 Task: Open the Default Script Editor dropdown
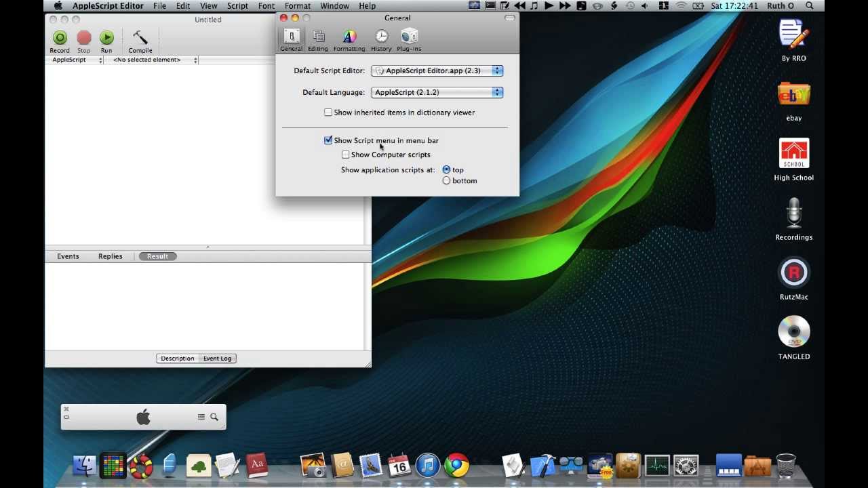437,70
